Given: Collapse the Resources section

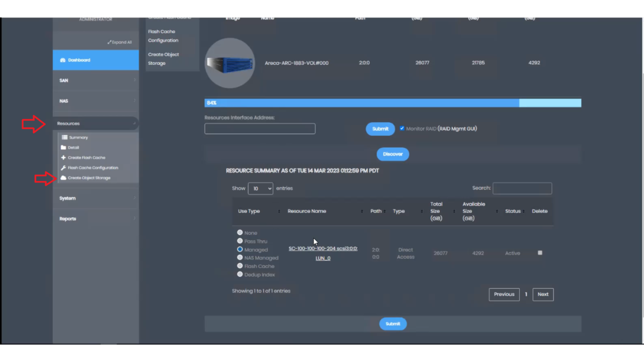Looking at the screenshot, I should (68, 123).
